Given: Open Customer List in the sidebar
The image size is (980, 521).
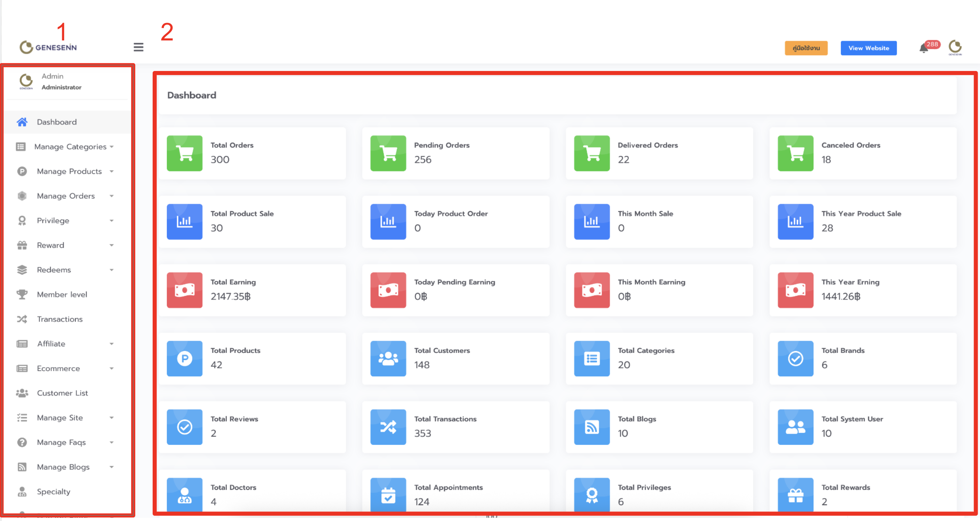Looking at the screenshot, I should pyautogui.click(x=62, y=393).
